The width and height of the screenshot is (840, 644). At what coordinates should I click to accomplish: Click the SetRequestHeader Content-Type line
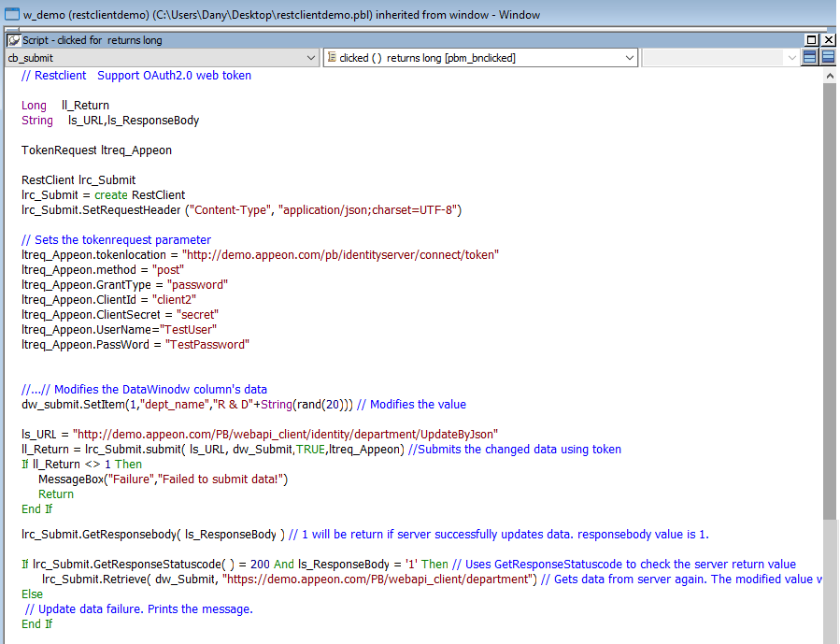(241, 210)
